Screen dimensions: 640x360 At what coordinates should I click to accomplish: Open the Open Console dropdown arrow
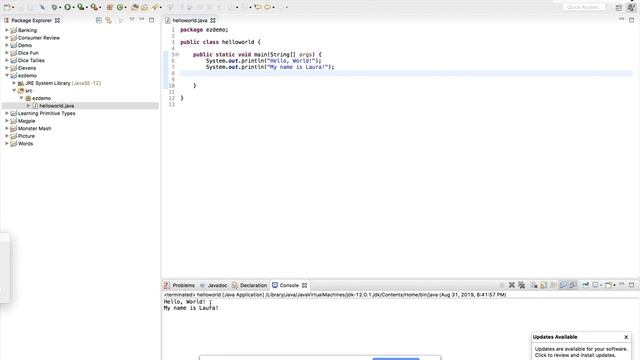[x=614, y=285]
